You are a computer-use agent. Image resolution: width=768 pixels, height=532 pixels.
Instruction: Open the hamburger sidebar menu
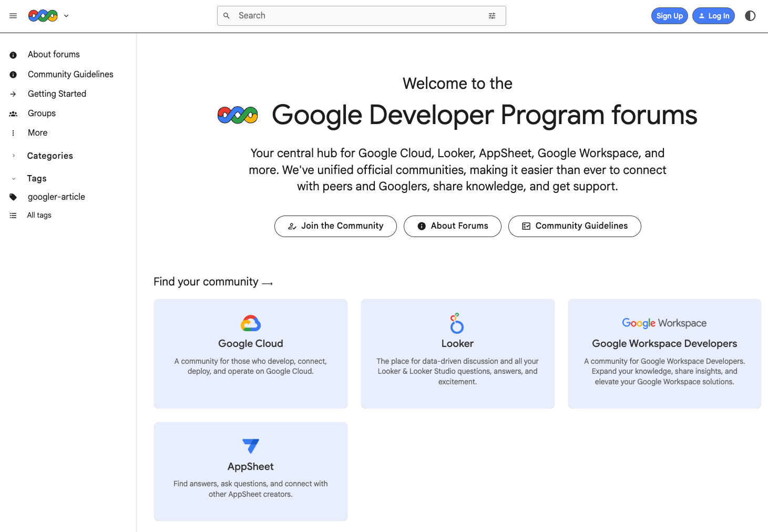pos(13,16)
